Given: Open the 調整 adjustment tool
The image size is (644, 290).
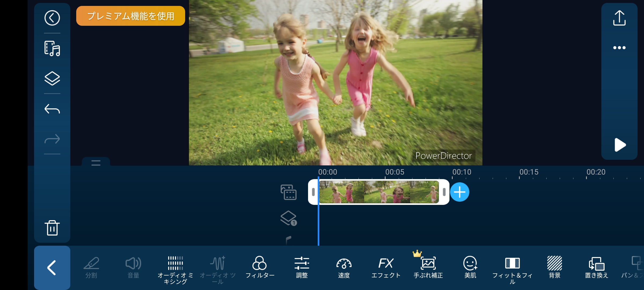Looking at the screenshot, I should tap(302, 267).
